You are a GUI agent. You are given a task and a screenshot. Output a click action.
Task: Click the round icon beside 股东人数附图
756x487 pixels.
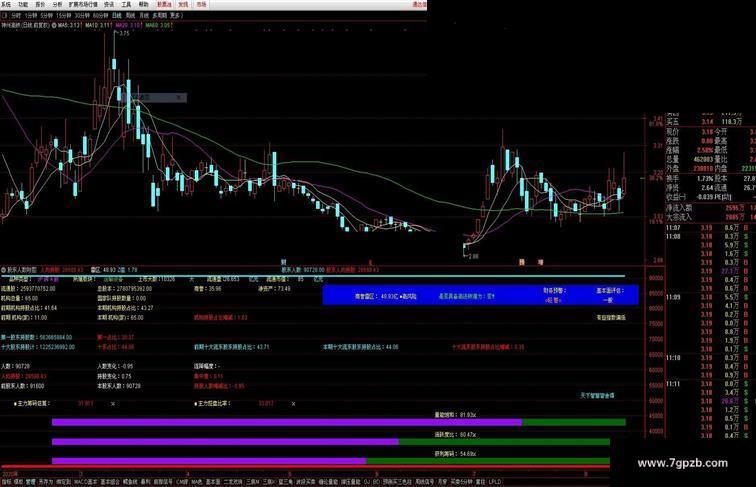click(x=4, y=270)
